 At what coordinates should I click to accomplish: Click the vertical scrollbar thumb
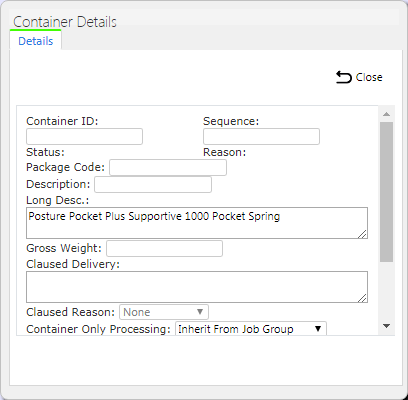(386, 192)
